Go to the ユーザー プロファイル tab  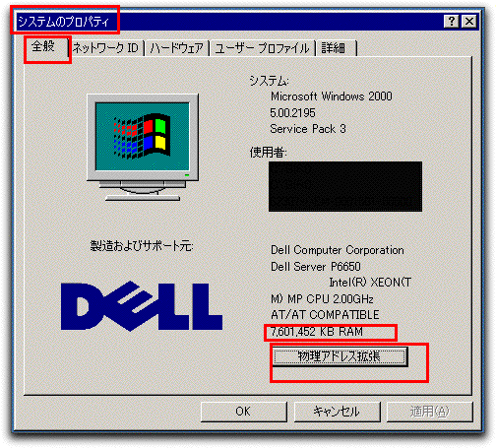point(262,48)
